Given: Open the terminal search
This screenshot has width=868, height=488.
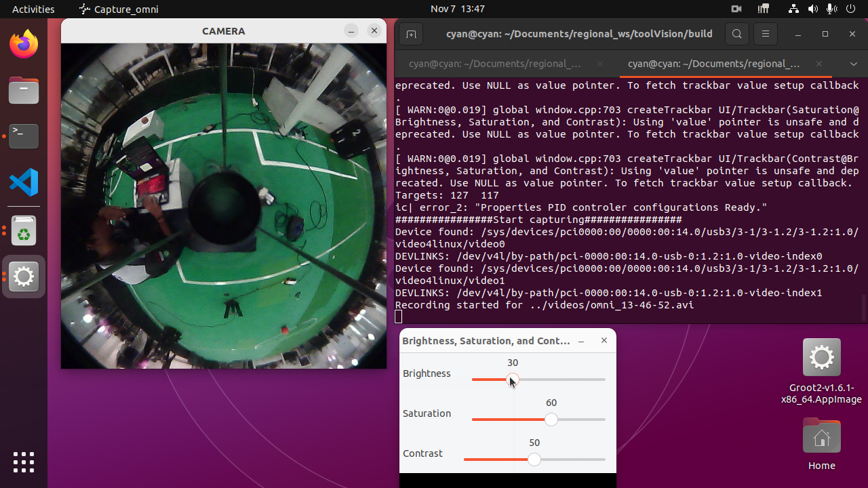Looking at the screenshot, I should 737,34.
